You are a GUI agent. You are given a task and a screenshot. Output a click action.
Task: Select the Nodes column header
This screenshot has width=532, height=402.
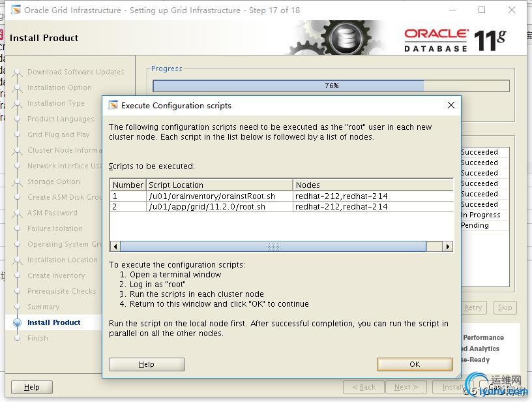(x=373, y=185)
